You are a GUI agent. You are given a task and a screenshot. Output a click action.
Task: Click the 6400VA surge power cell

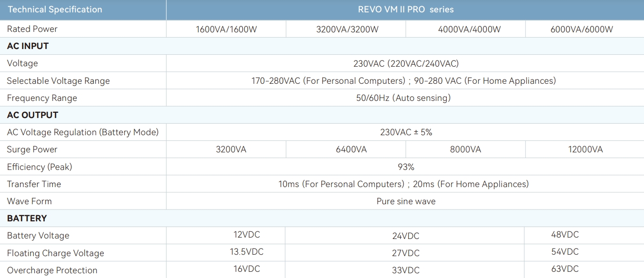click(351, 149)
